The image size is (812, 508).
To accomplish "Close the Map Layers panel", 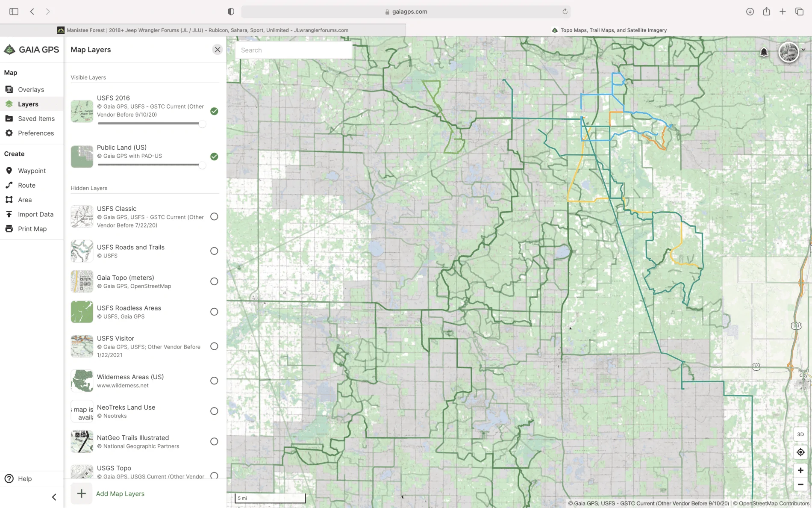I will click(218, 50).
